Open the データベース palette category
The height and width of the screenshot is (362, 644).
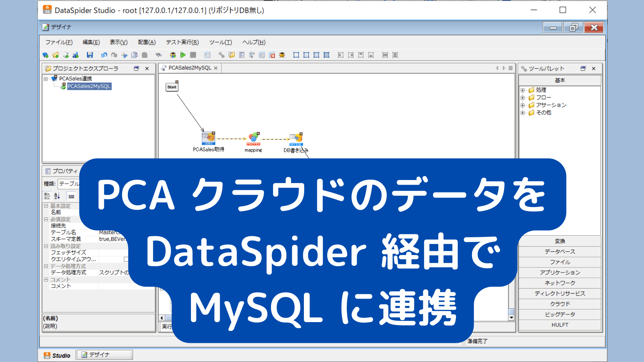(559, 252)
